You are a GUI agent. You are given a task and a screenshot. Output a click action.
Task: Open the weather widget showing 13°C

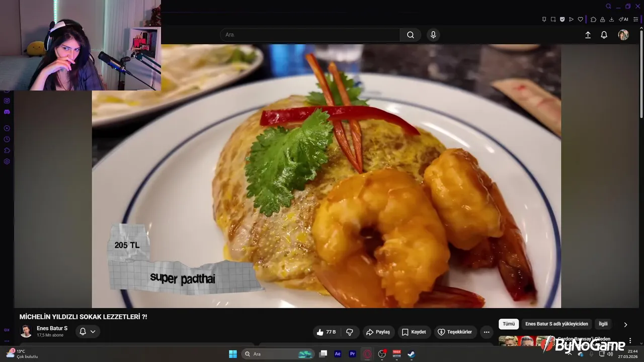[23, 354]
